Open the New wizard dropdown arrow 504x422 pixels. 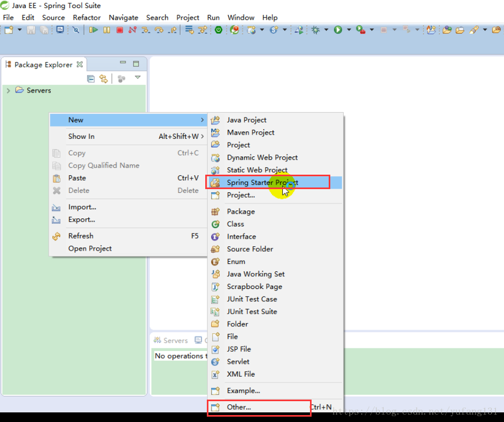[x=20, y=30]
